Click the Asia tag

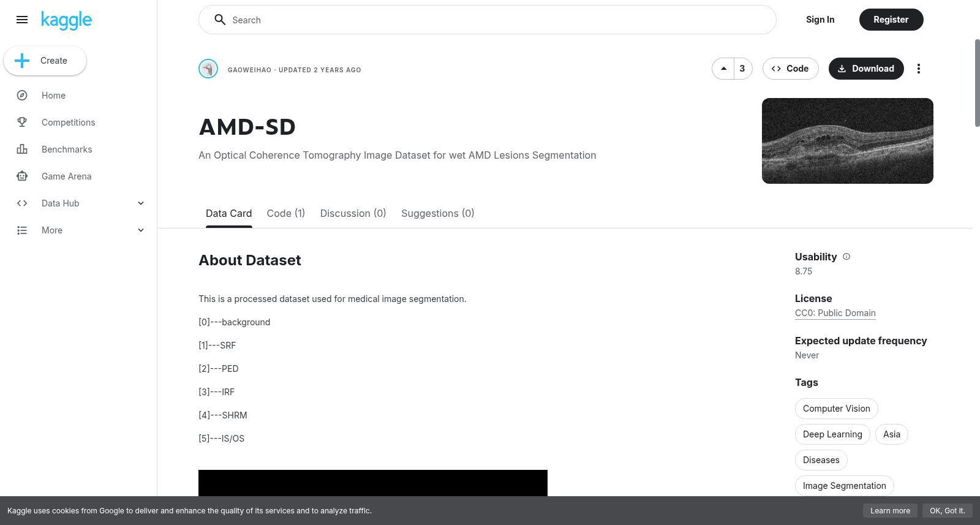[x=892, y=434]
